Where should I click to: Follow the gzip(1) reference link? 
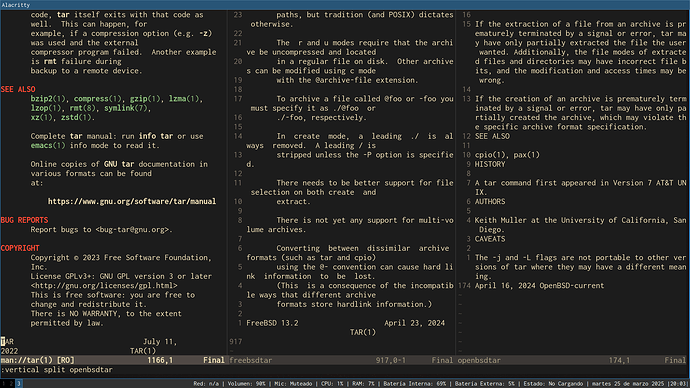(145, 99)
